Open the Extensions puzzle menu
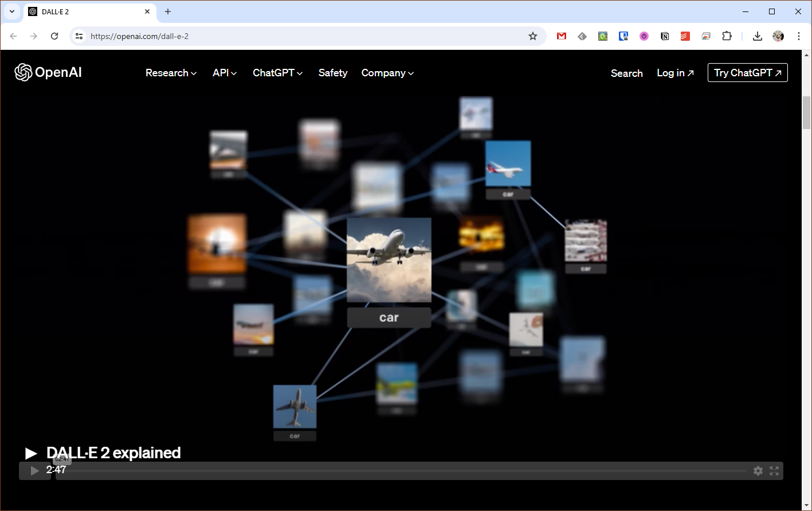This screenshot has height=511, width=812. (x=727, y=36)
